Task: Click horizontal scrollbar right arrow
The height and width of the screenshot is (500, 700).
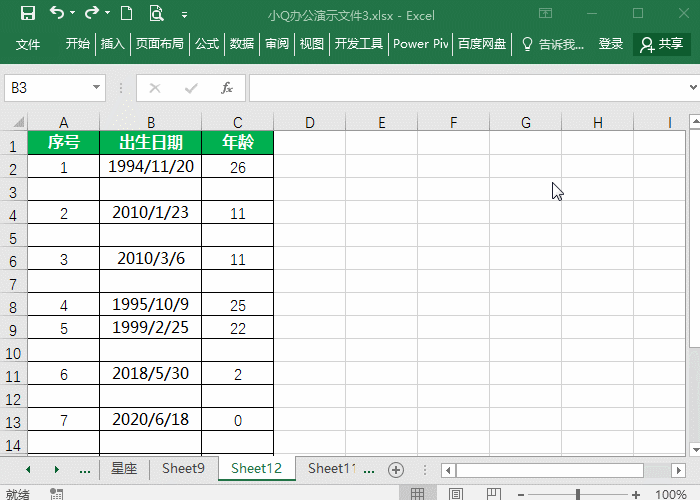Action: point(679,470)
